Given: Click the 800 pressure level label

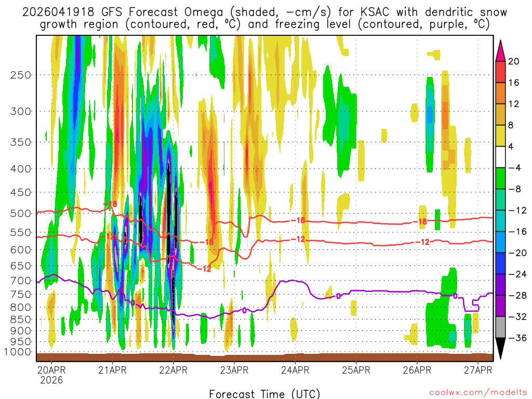Looking at the screenshot, I should pos(21,307).
